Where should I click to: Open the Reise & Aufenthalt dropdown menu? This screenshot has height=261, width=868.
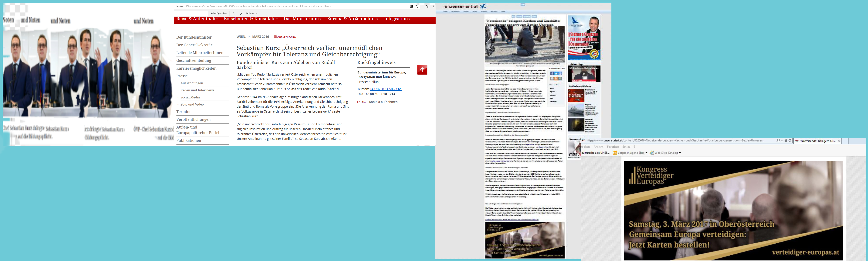197,19
